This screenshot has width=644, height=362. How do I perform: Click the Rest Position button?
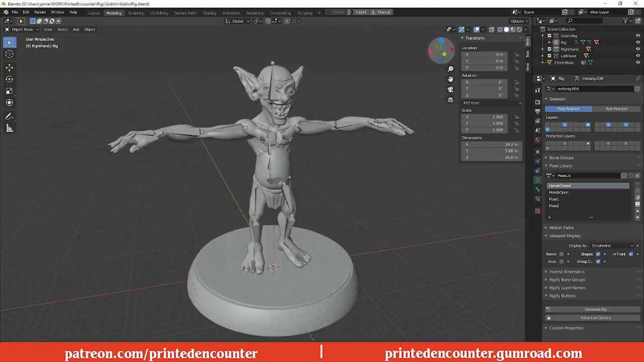(x=616, y=109)
